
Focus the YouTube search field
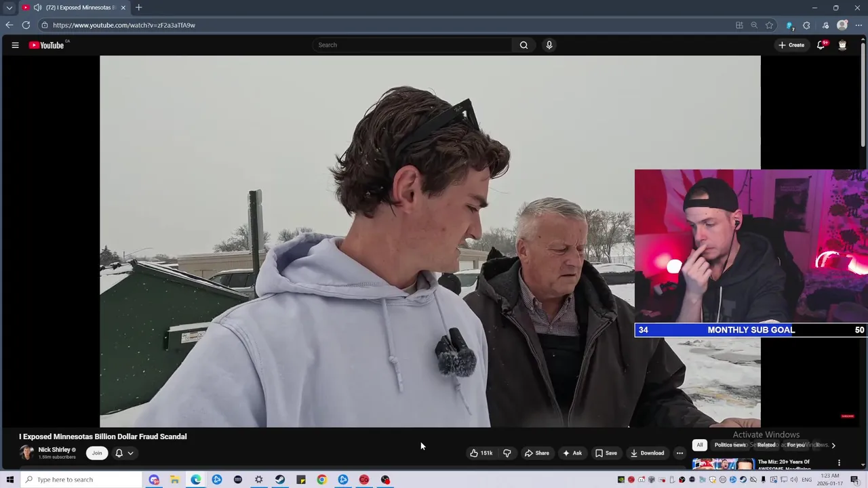(412, 45)
